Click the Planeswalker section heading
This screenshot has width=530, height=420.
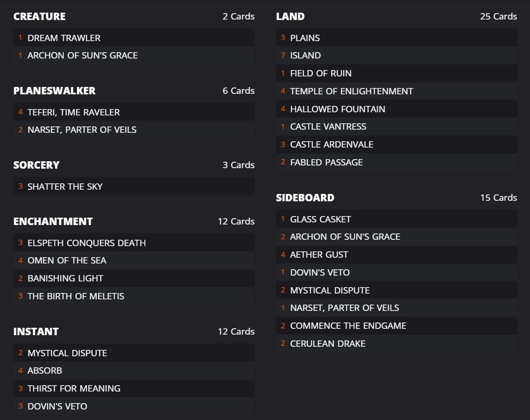tap(54, 91)
